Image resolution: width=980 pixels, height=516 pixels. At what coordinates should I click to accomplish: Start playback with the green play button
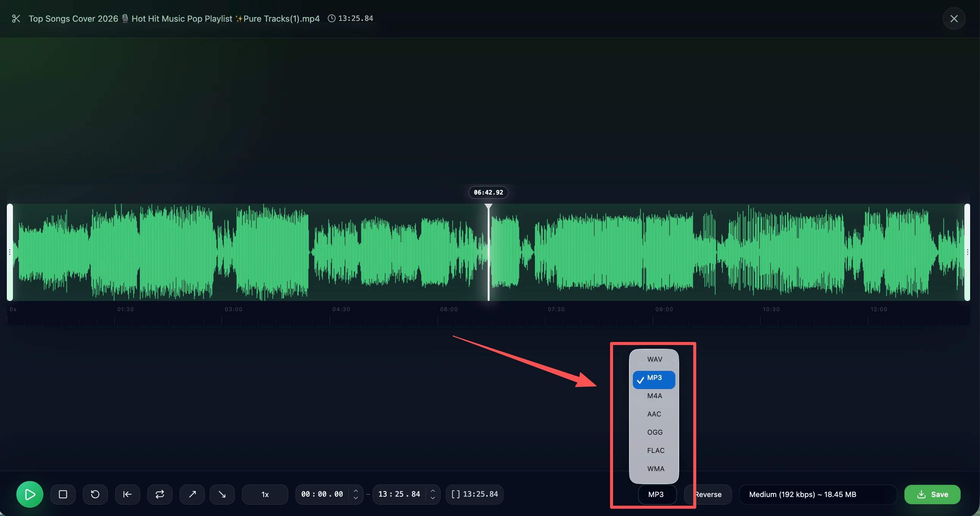(30, 494)
